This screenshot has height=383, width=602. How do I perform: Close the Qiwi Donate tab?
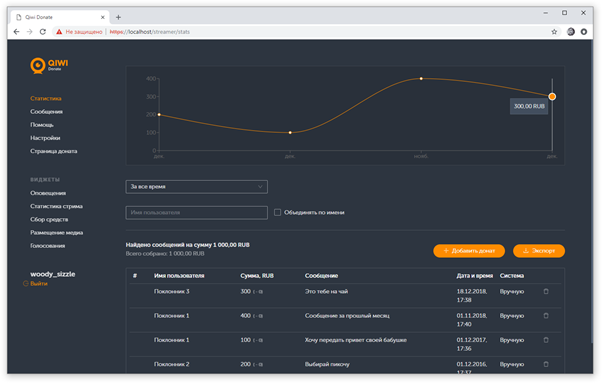click(x=103, y=17)
